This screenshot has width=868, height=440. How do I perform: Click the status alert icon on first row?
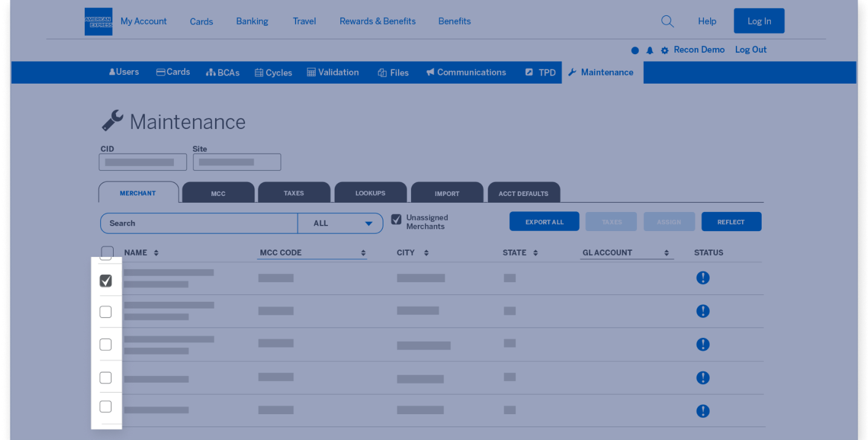coord(703,278)
